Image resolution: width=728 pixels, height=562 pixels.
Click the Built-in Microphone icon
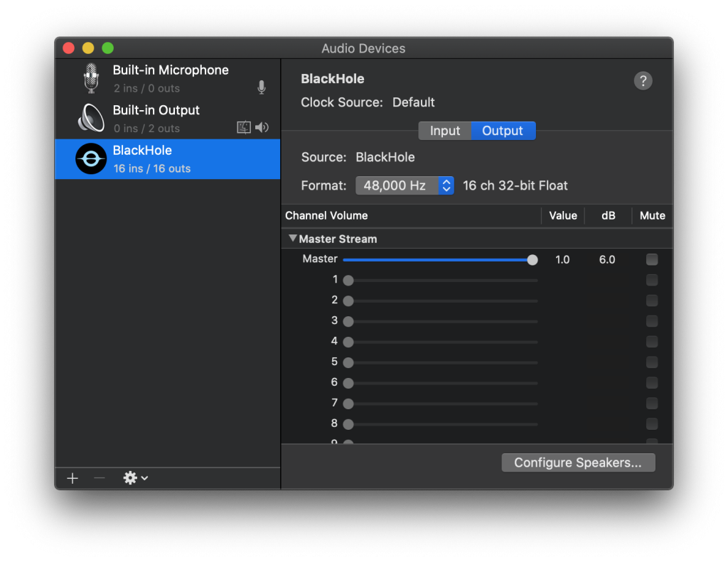[91, 79]
